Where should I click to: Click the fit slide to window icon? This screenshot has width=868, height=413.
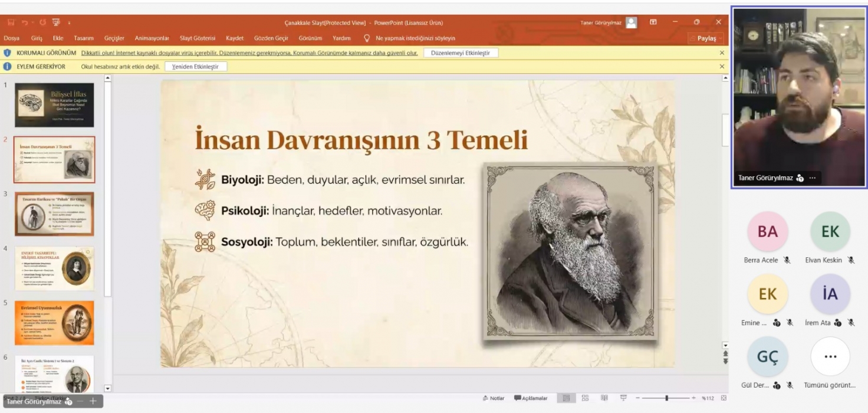click(x=724, y=398)
